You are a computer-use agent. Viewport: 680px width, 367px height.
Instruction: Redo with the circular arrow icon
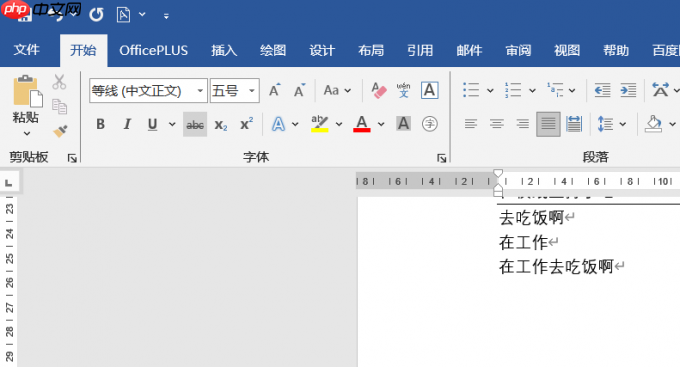[x=96, y=15]
